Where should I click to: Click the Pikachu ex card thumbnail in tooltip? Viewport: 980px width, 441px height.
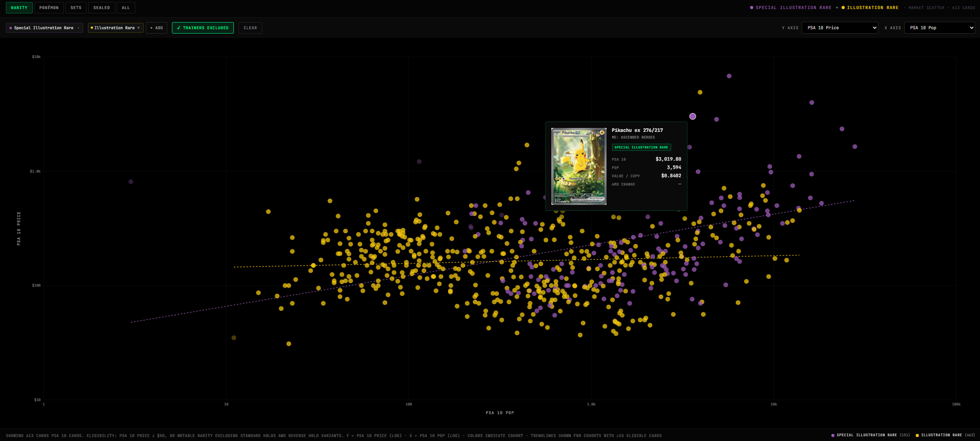point(579,166)
